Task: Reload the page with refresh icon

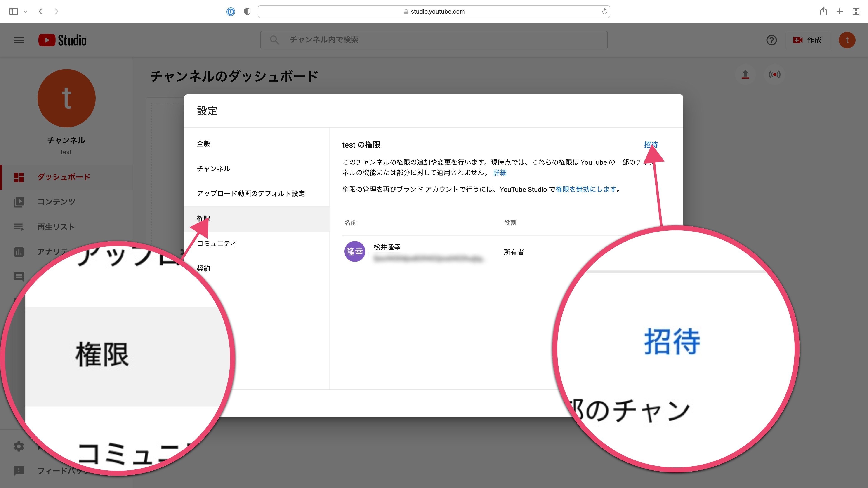Action: click(604, 12)
